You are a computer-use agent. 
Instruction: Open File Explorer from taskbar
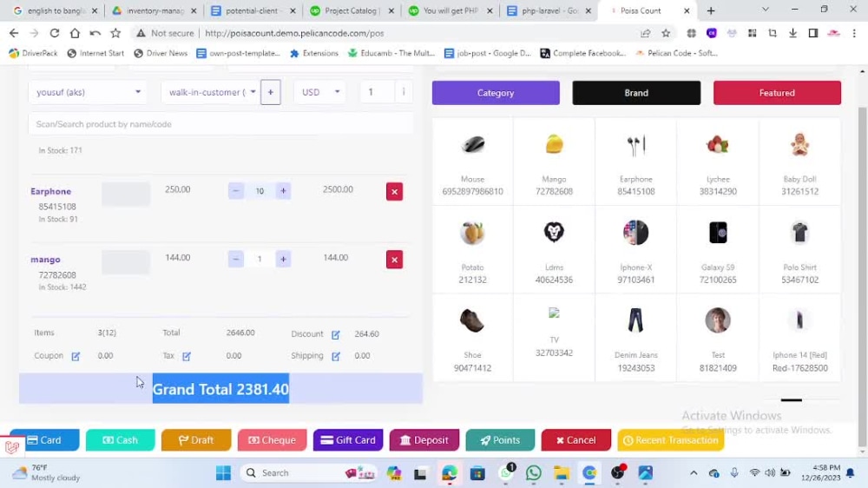(562, 473)
